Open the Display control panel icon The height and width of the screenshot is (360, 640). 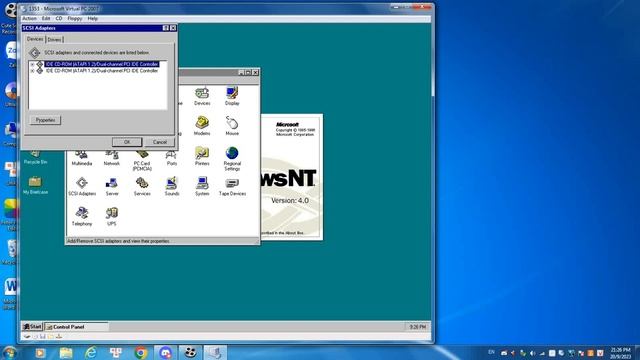[232, 96]
